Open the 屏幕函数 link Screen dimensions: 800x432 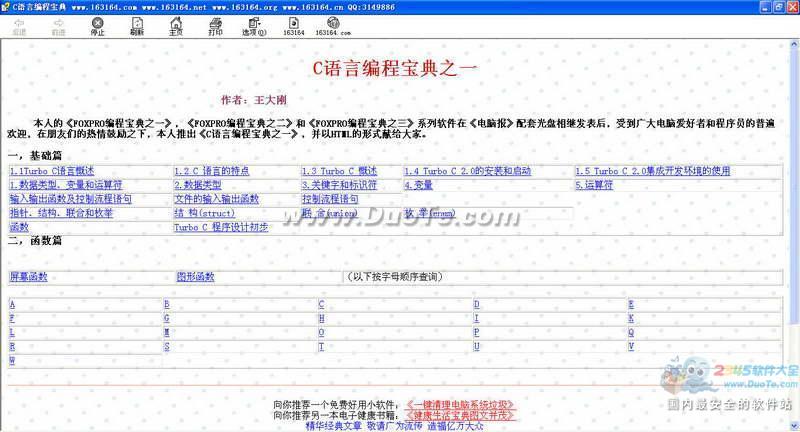click(x=28, y=276)
